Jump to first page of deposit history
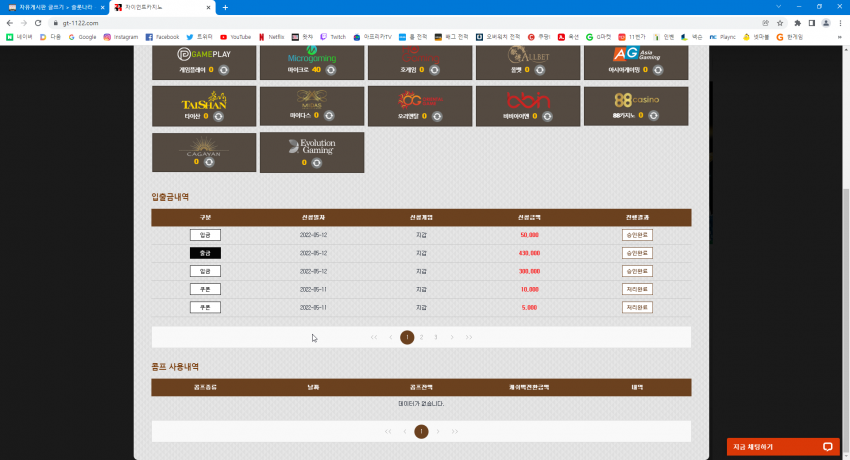Screen dimensions: 850x460 [x=374, y=337]
